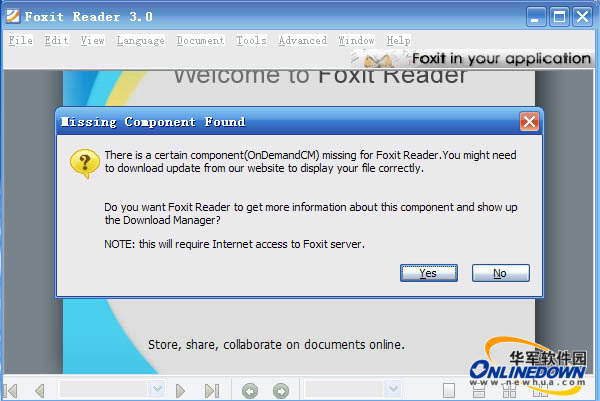This screenshot has width=600, height=401.
Task: Open the Tools menu
Action: coord(251,40)
